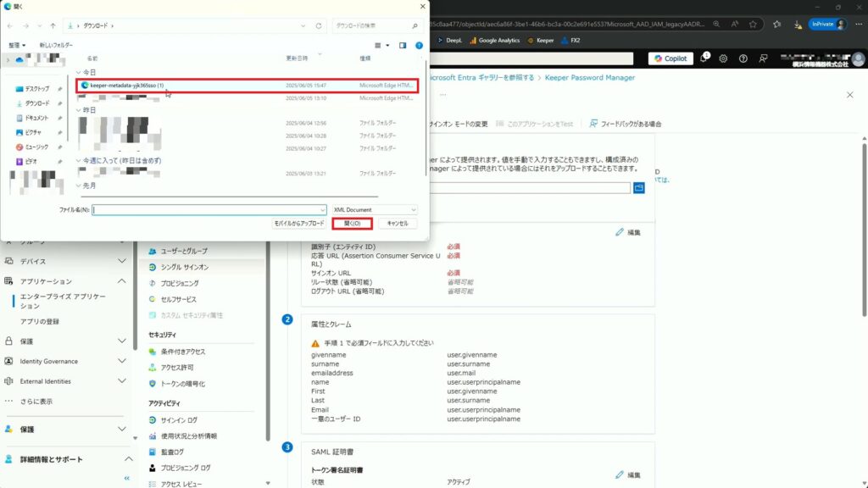The width and height of the screenshot is (868, 488).
Task: Click the account avatar in portal header
Action: tap(859, 58)
